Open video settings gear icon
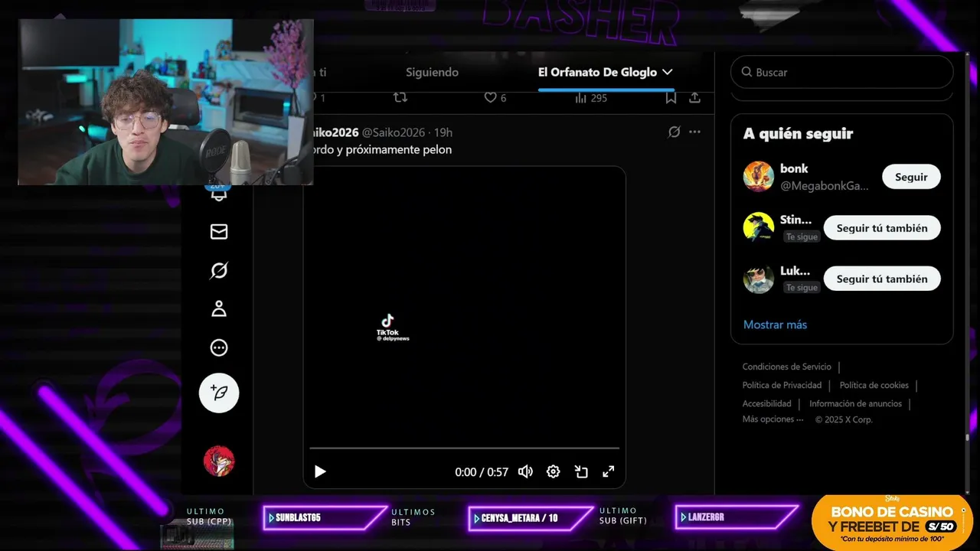Image resolution: width=980 pixels, height=551 pixels. tap(553, 471)
